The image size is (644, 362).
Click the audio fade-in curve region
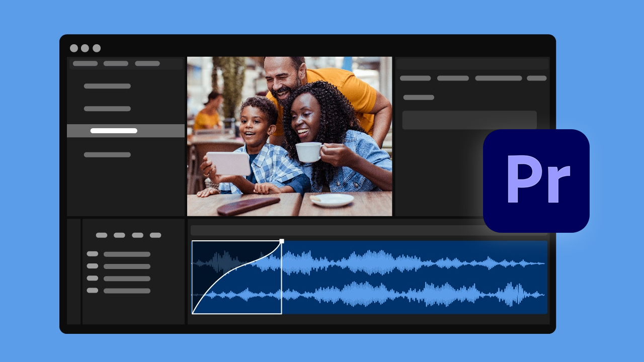236,278
